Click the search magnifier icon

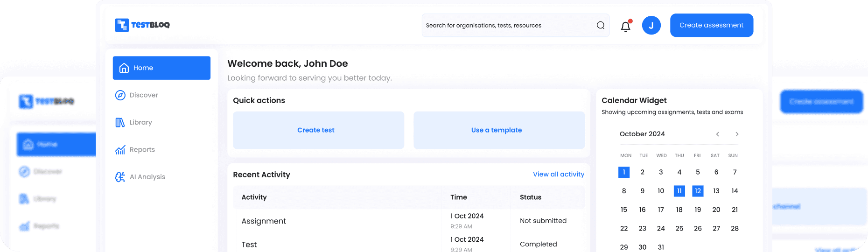[601, 25]
